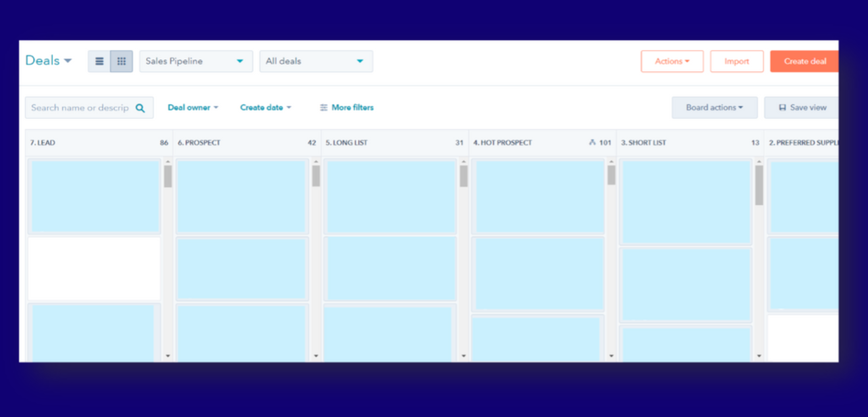
Task: Click the Hot Prospect stage warning icon
Action: click(x=592, y=142)
